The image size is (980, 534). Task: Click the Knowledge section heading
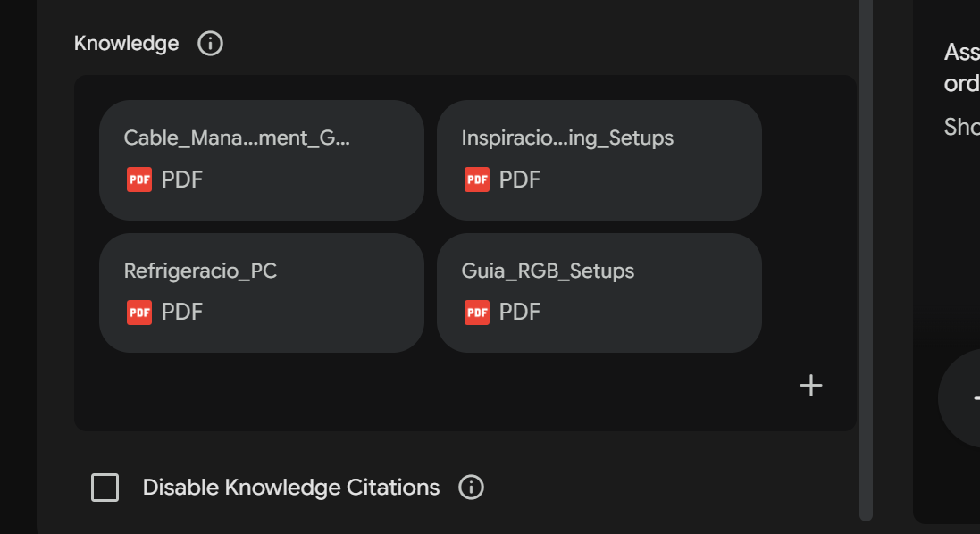(x=126, y=44)
